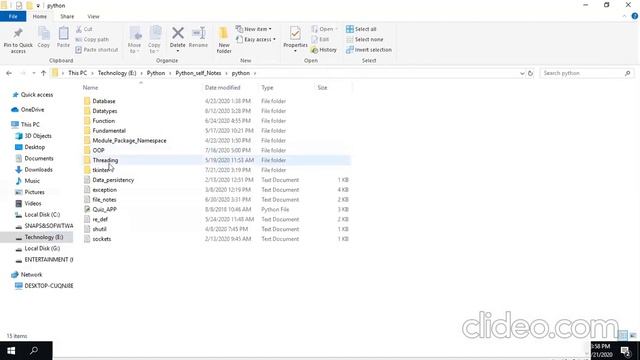Click the Move to icon
The image size is (640, 360).
click(135, 33)
